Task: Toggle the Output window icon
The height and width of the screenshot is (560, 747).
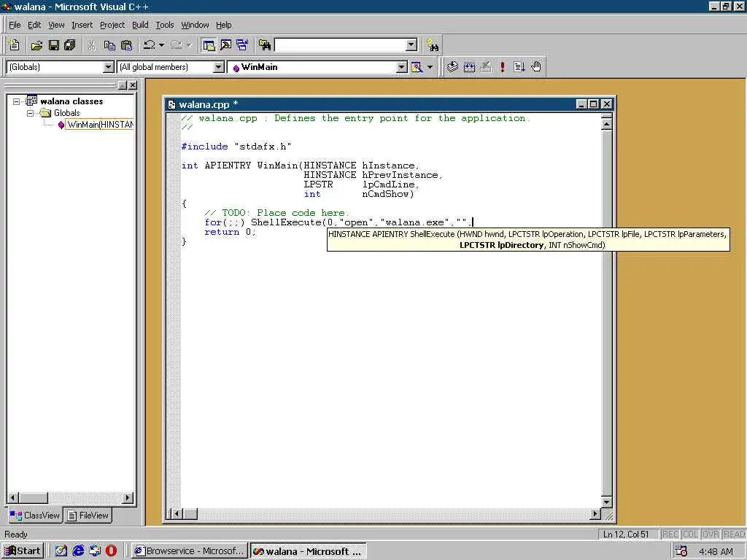Action: [x=226, y=45]
